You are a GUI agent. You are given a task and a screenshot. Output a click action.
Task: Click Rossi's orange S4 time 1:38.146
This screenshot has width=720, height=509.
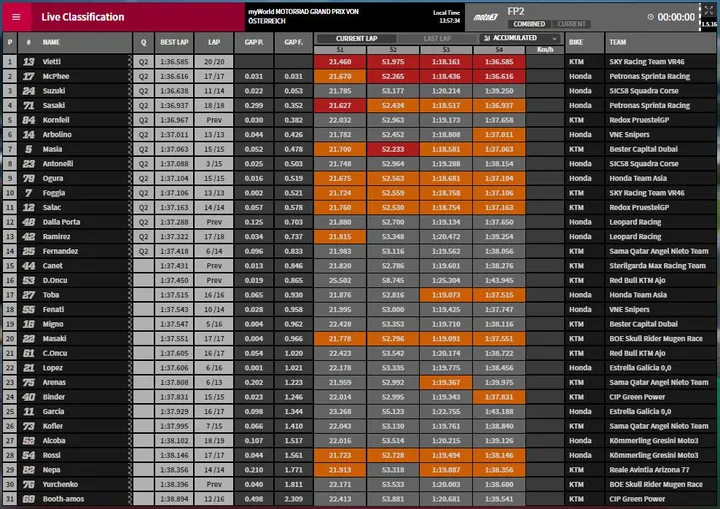[x=499, y=455]
